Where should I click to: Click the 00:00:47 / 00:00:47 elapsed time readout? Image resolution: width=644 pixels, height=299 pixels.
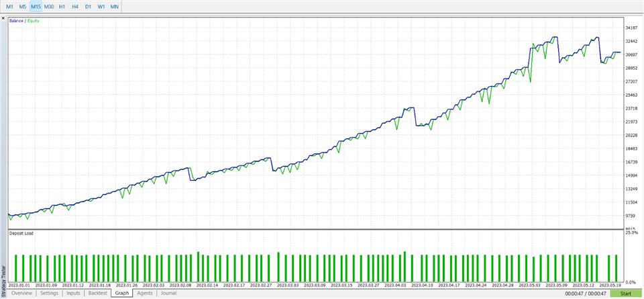(x=585, y=294)
